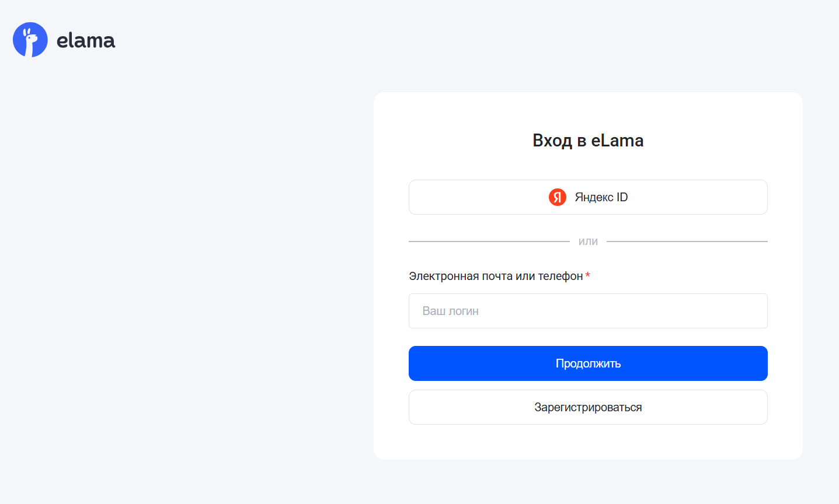Click the 'Ваш логин' placeholder text

(451, 311)
